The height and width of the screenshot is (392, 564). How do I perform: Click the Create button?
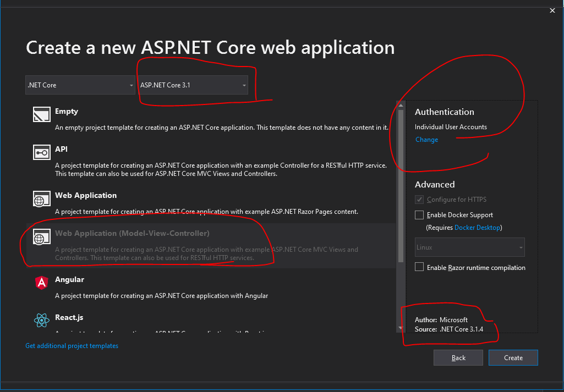click(x=513, y=357)
